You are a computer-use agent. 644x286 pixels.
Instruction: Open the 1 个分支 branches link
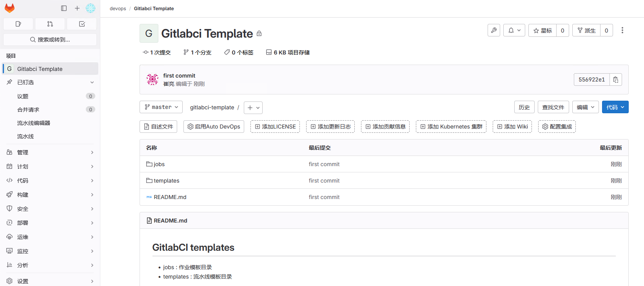(198, 52)
